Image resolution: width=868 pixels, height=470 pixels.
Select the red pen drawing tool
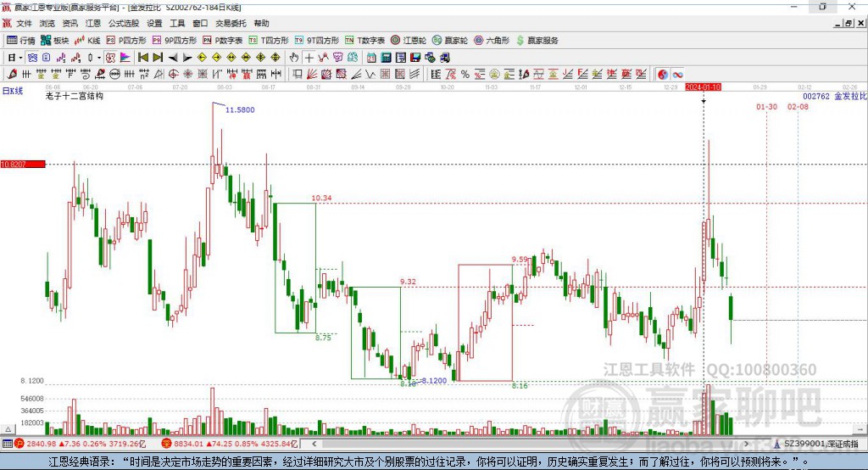(12, 74)
